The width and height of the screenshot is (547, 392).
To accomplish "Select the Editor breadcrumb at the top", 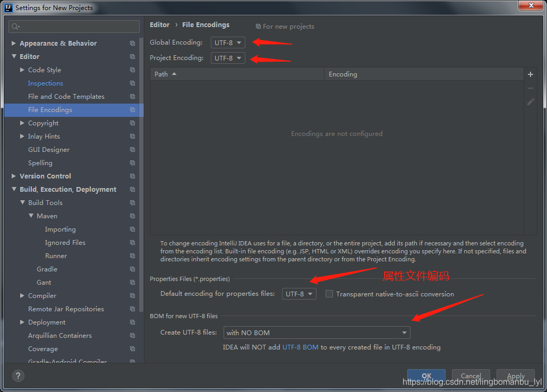I will pos(159,24).
